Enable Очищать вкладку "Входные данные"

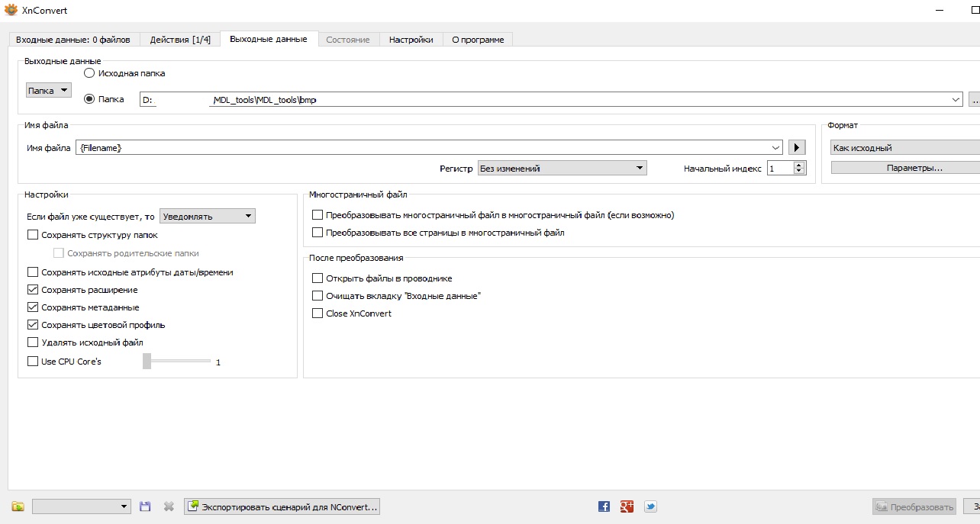point(318,296)
